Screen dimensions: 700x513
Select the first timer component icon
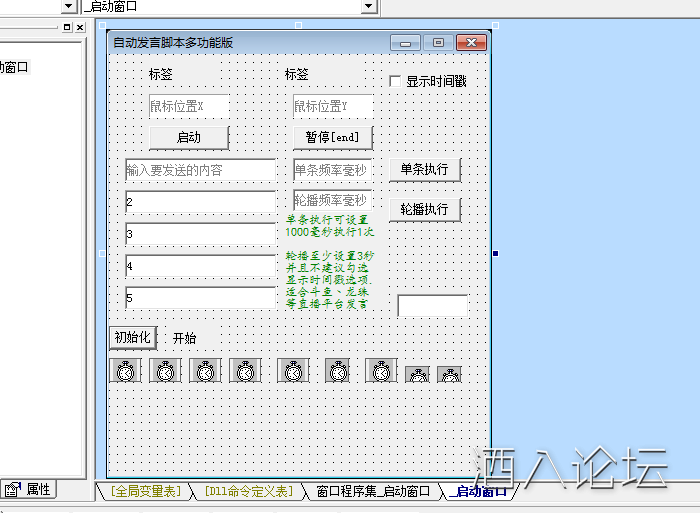(x=125, y=371)
